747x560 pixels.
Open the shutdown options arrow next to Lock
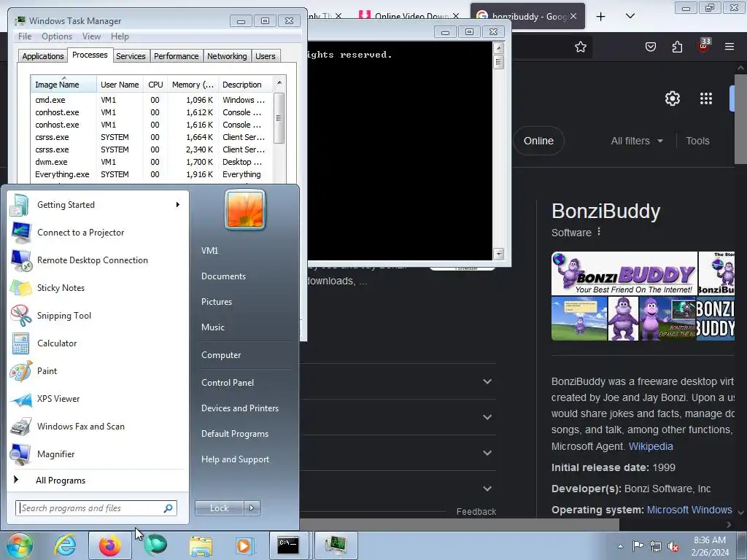pos(252,508)
